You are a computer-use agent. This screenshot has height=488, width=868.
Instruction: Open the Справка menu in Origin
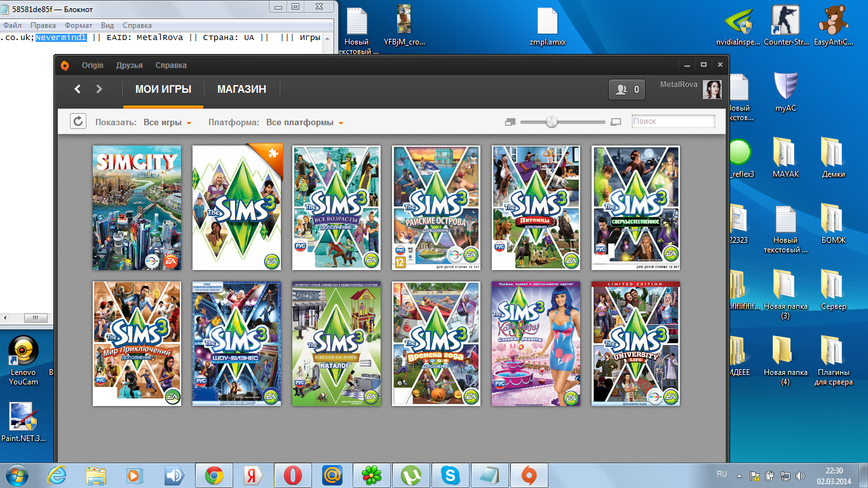pyautogui.click(x=171, y=65)
